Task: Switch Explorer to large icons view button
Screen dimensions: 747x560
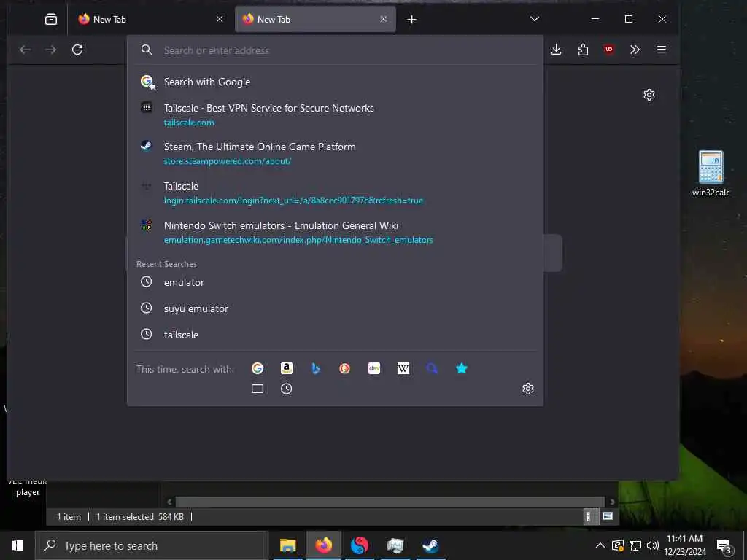Action: tap(608, 516)
